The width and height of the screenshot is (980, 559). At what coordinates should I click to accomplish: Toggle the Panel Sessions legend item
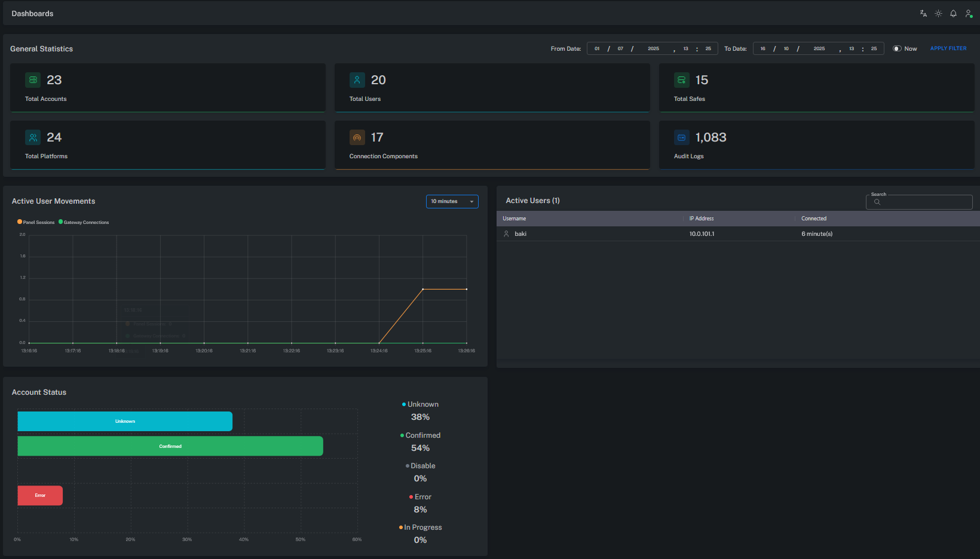35,222
